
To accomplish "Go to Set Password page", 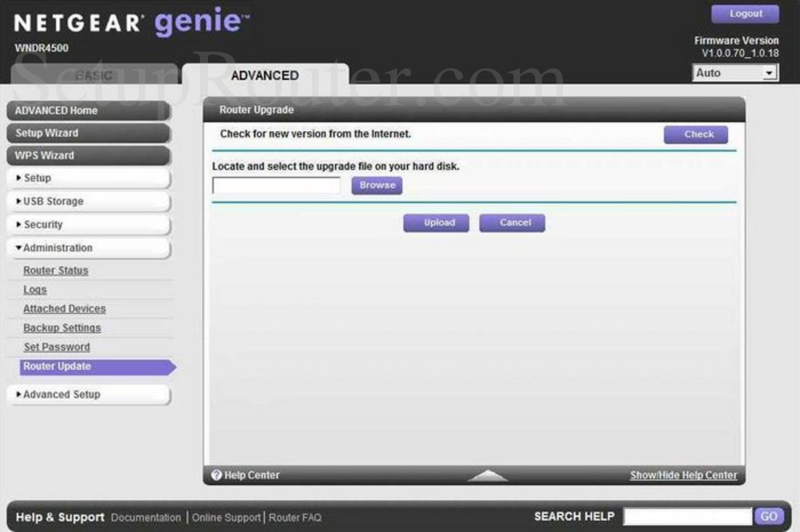I will pos(57,347).
